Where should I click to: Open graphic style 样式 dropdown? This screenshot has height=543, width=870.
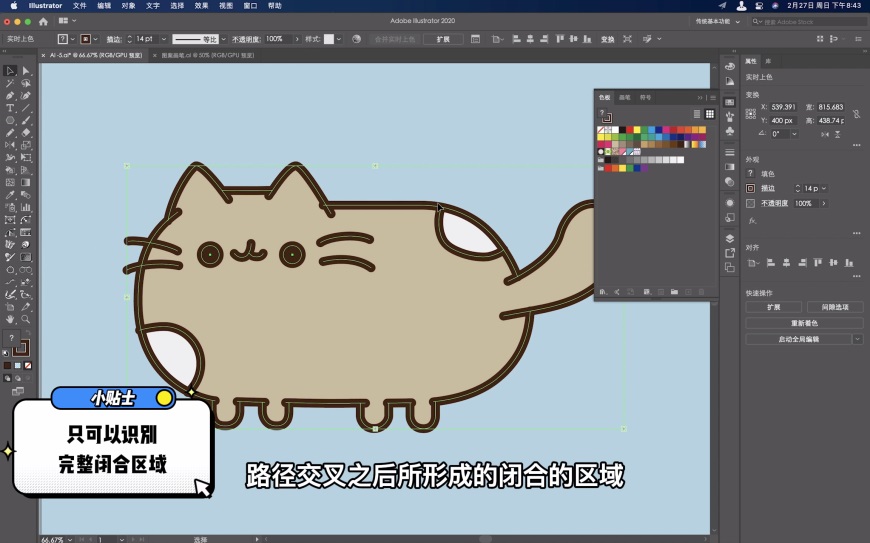(338, 39)
